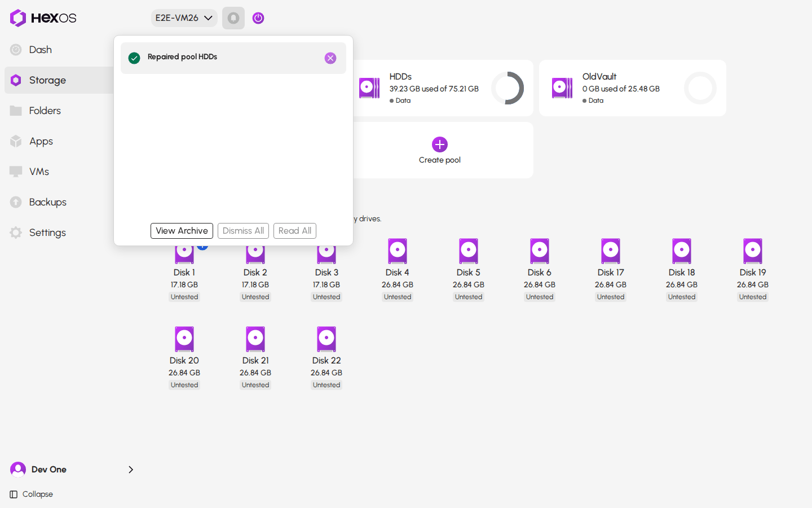Open the HDDs pool card

[440, 88]
